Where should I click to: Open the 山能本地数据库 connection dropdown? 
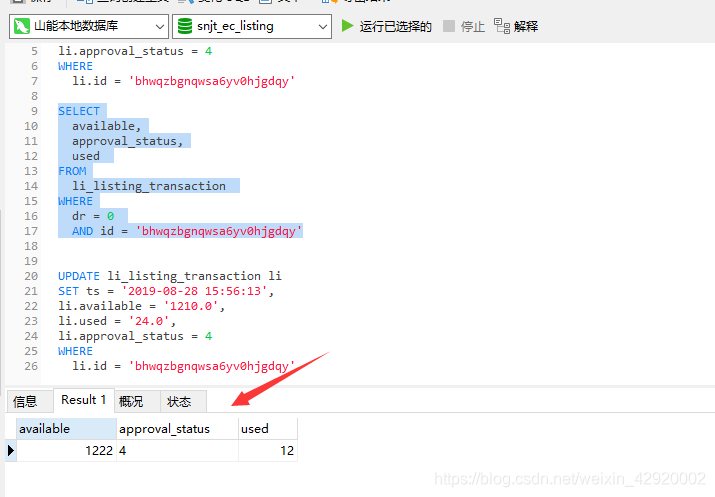89,26
